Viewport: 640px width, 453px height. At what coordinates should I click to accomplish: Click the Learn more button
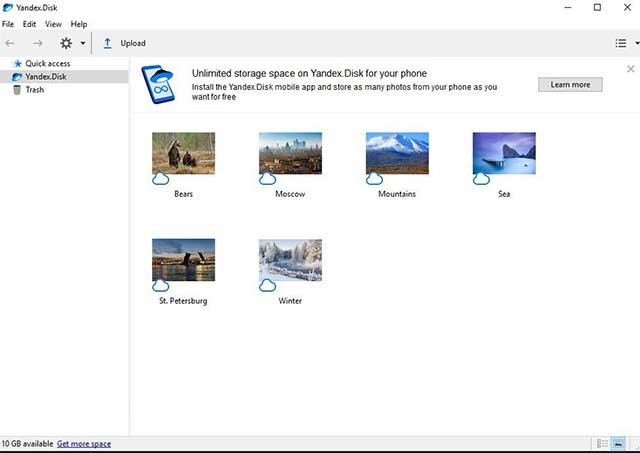[x=570, y=85]
